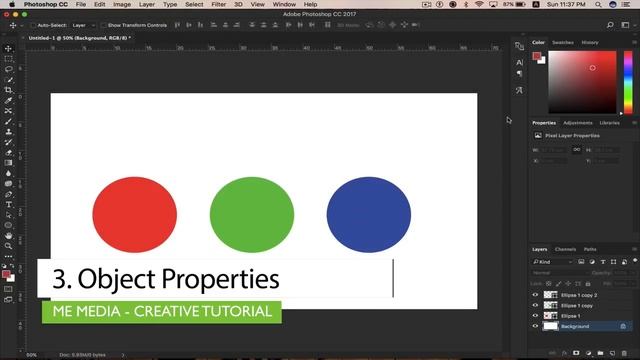Select the Ellipse 1 copy layer thumbnail
Screen dimensions: 640x360
click(x=550, y=305)
